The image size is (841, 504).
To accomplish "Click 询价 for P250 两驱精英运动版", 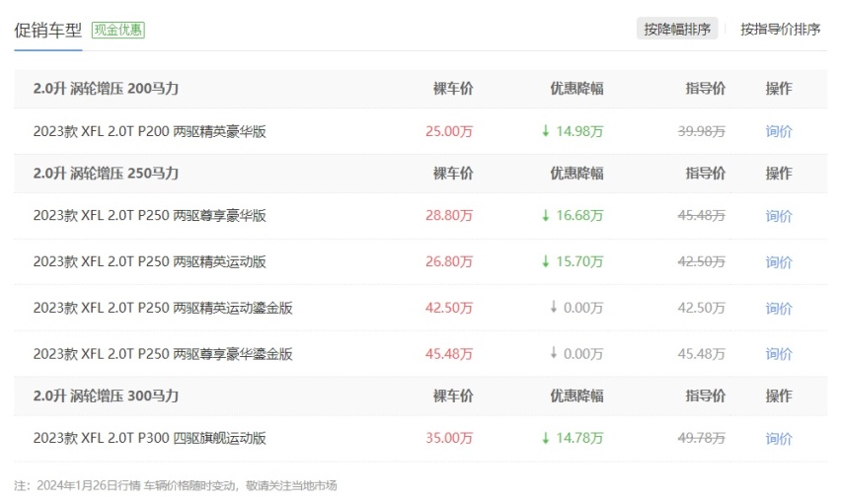I will click(779, 261).
